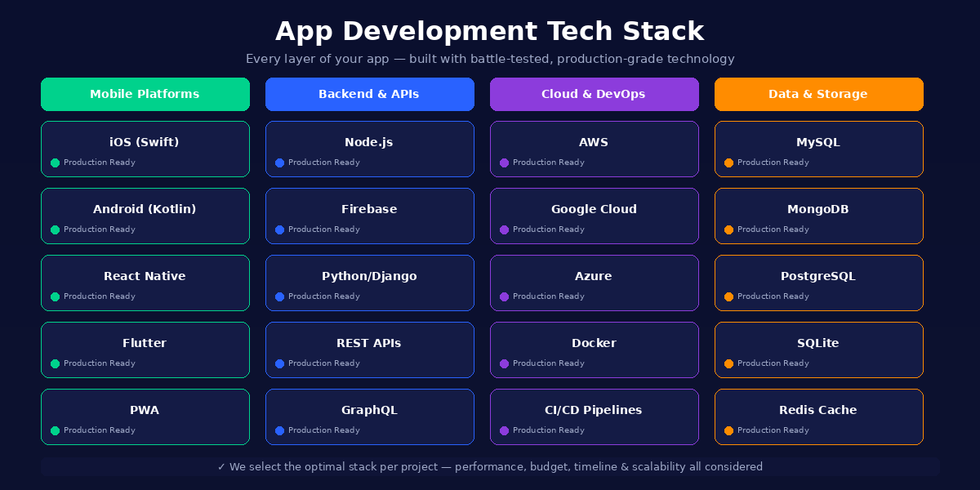Click the blue status dot under Python/Django
980x490 pixels.
click(280, 296)
